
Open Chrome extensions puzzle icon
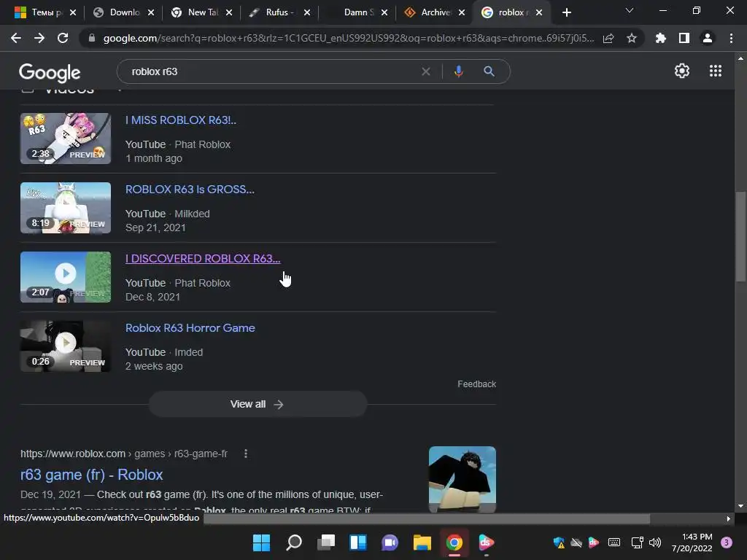(661, 38)
